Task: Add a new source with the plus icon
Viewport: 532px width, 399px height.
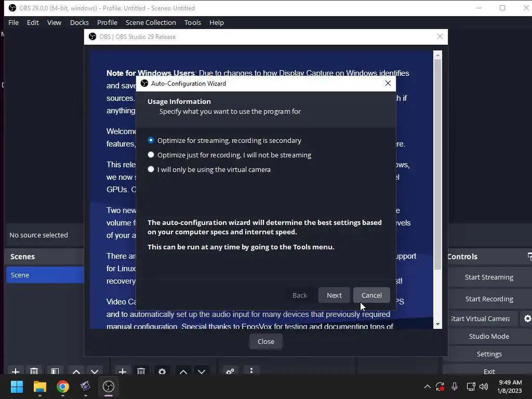Action: (123, 371)
